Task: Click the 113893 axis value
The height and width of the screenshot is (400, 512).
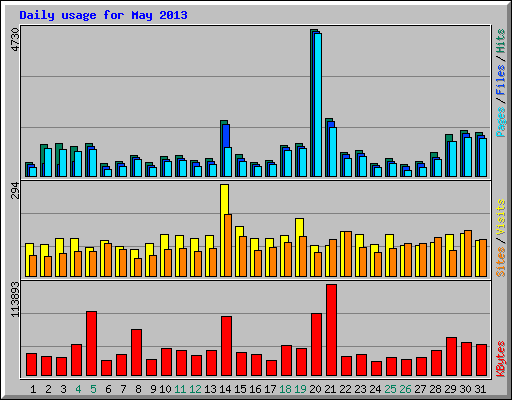Action: click(15, 299)
